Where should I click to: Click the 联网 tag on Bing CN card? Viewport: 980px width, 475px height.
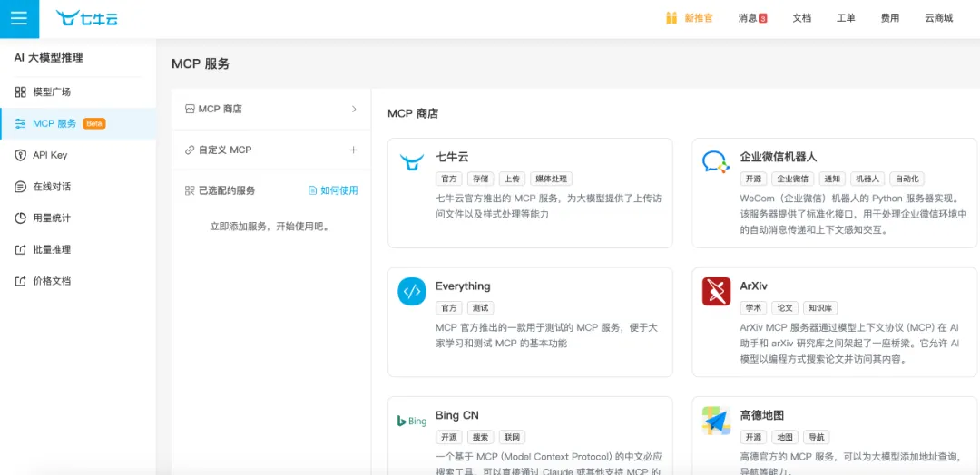click(512, 437)
